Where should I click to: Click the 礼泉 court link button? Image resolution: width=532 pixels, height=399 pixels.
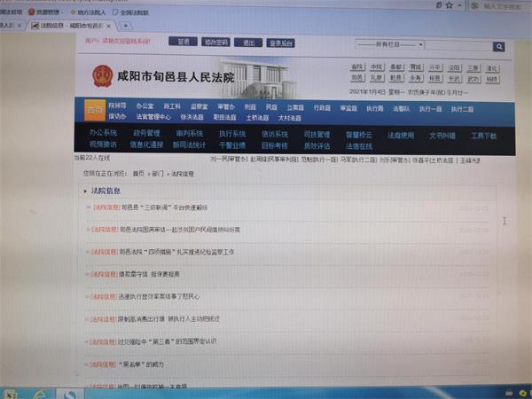click(x=377, y=78)
